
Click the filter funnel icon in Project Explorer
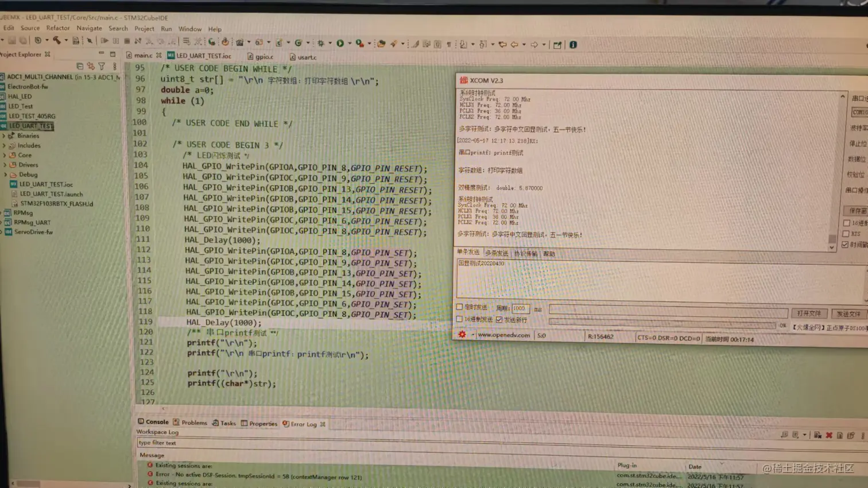(102, 66)
